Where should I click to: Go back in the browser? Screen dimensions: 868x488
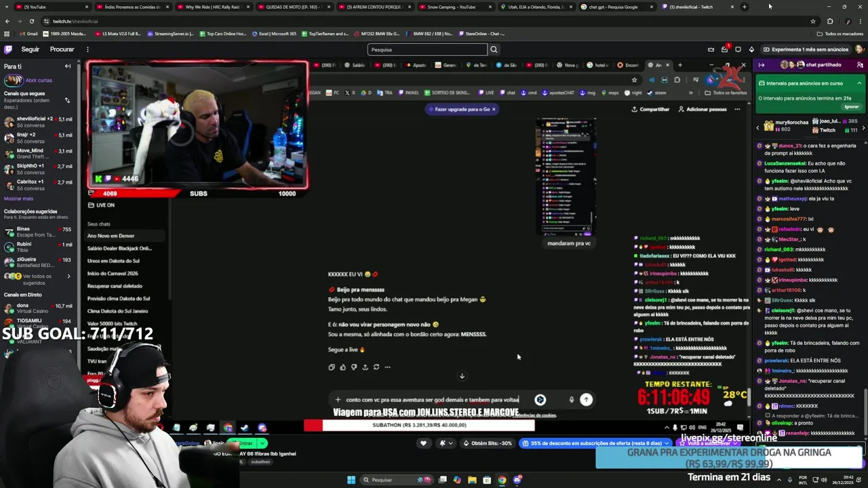7,21
